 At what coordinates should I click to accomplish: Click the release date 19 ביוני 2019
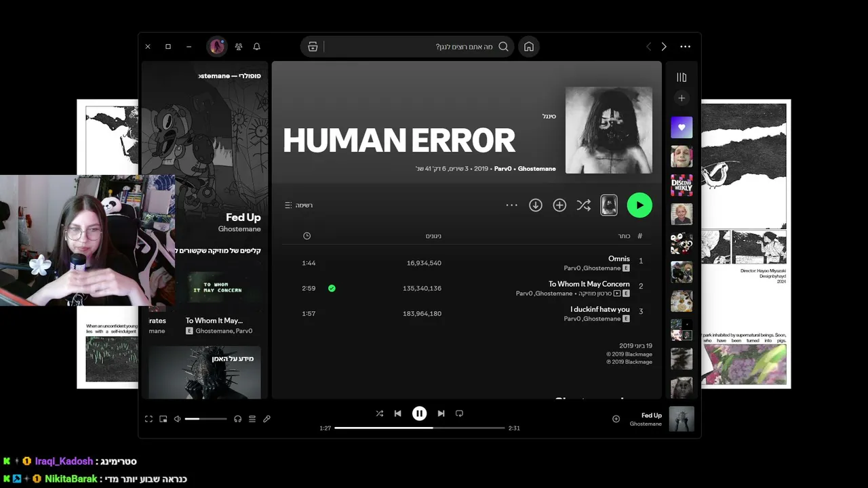click(x=635, y=346)
